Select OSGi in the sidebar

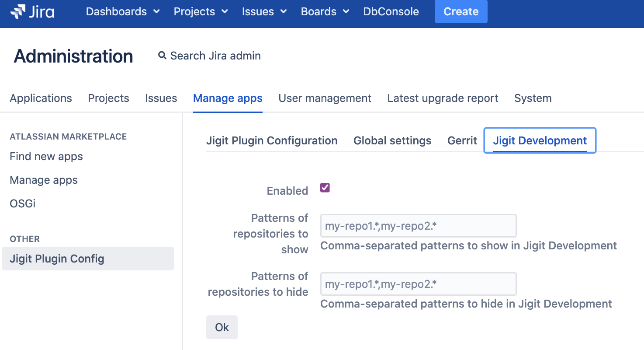click(x=22, y=203)
